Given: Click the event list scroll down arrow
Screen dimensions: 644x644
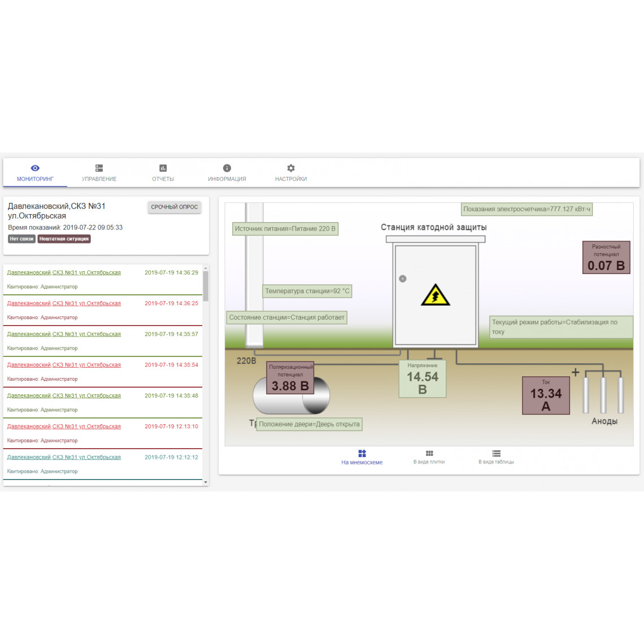Looking at the screenshot, I should 206,482.
